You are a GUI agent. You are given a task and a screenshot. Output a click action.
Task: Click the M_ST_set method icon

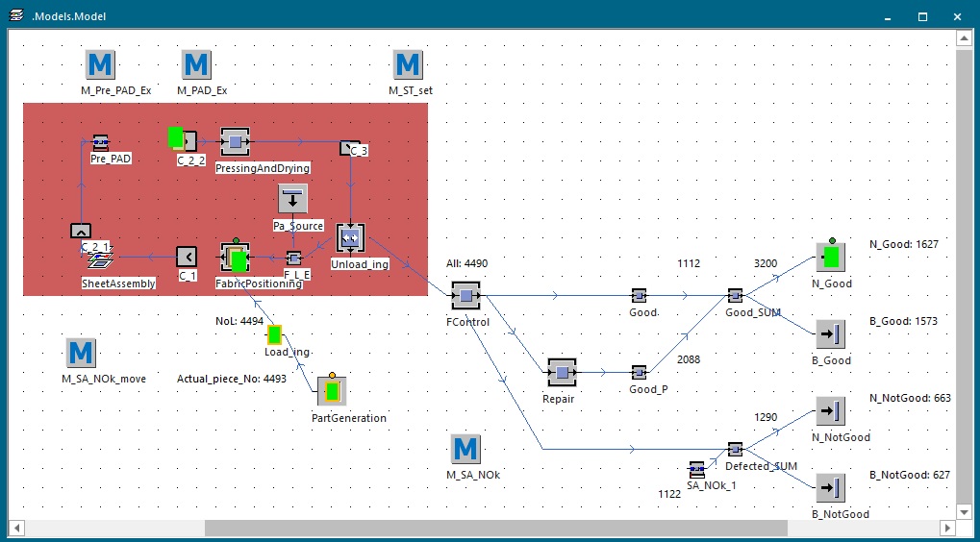(x=408, y=65)
